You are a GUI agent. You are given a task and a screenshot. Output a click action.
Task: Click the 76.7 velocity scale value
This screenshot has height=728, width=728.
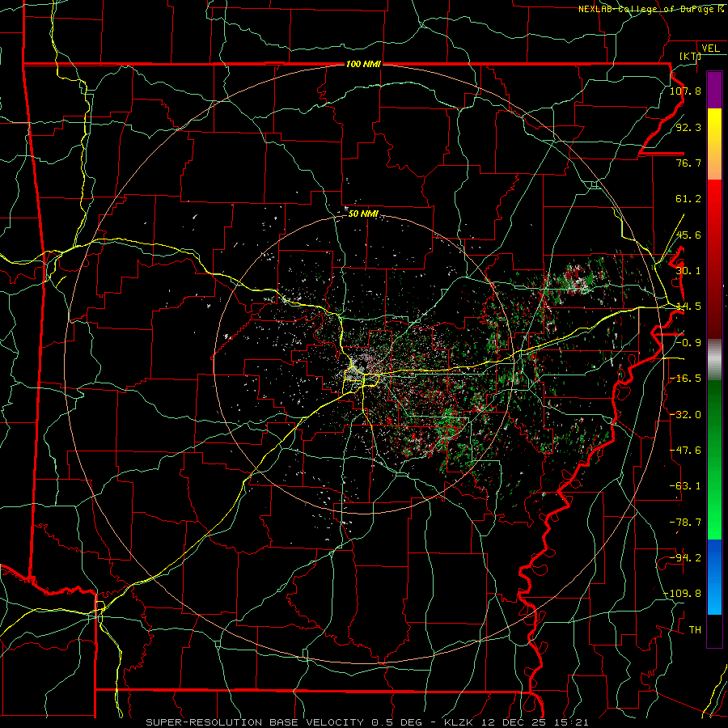click(688, 163)
